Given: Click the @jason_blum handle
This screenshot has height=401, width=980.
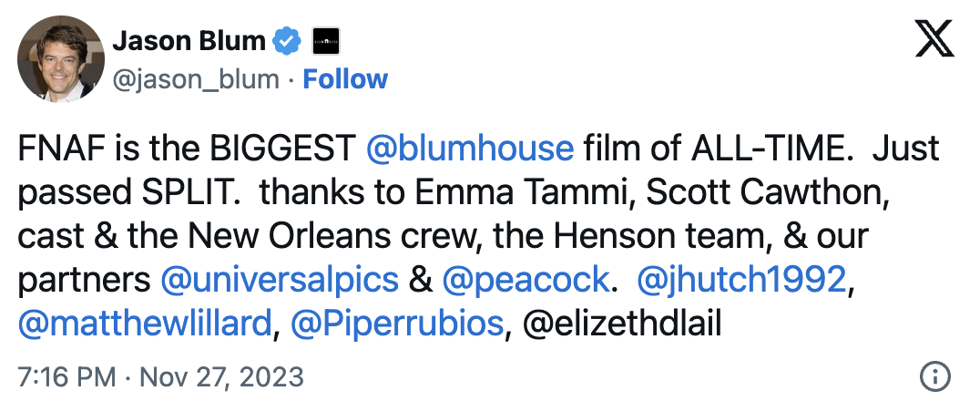Looking at the screenshot, I should coord(195,79).
